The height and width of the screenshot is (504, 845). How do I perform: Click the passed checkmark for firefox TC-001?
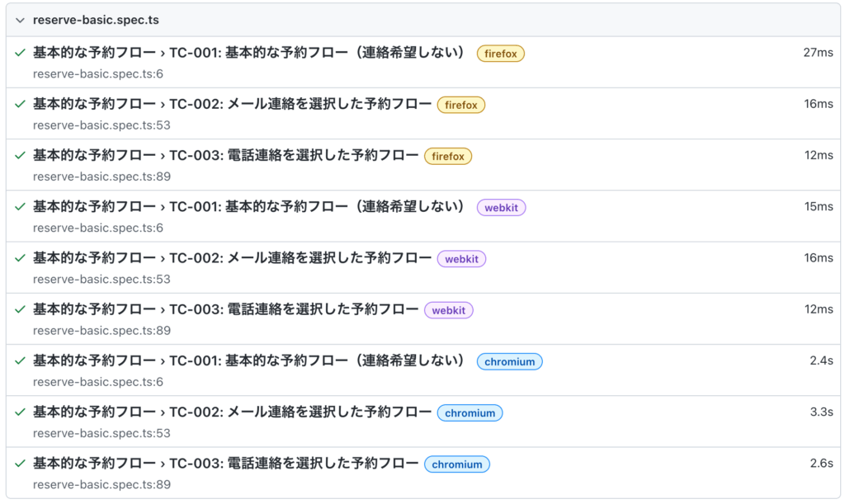tap(21, 53)
